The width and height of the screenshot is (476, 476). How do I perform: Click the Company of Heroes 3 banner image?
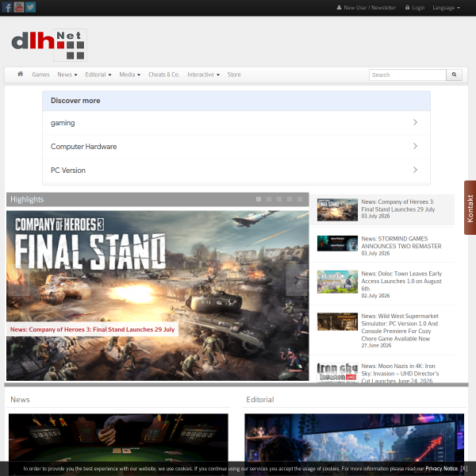(x=158, y=295)
